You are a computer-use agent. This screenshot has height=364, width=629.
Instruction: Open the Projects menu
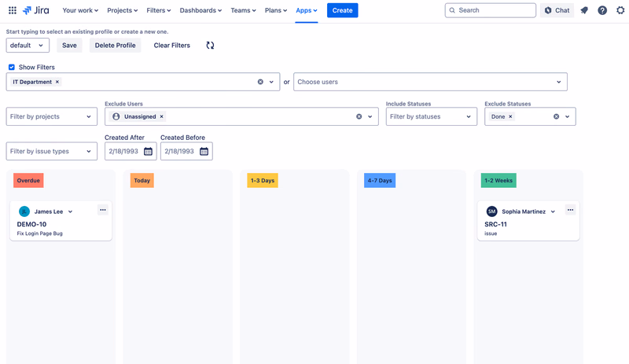click(123, 10)
